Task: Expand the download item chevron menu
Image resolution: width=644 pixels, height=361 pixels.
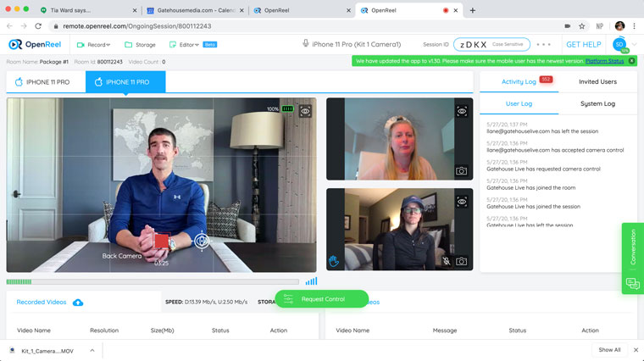Action: coord(92,350)
